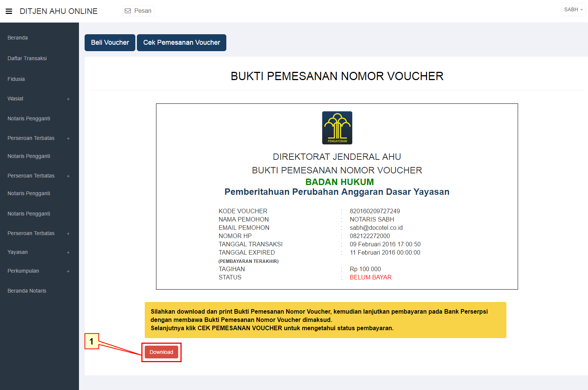Viewport: 588px width, 390px height.
Task: Open the SABH user dropdown
Action: [573, 9]
